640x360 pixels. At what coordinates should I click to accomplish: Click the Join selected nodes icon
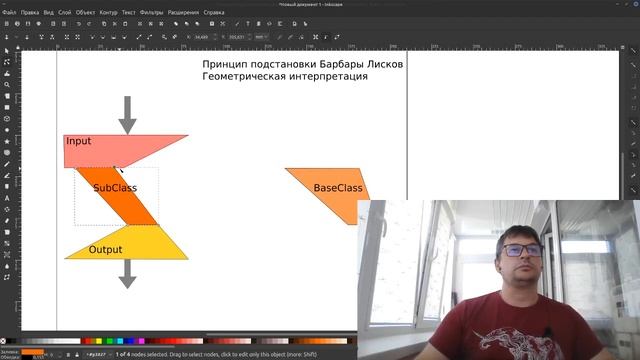coord(41,37)
